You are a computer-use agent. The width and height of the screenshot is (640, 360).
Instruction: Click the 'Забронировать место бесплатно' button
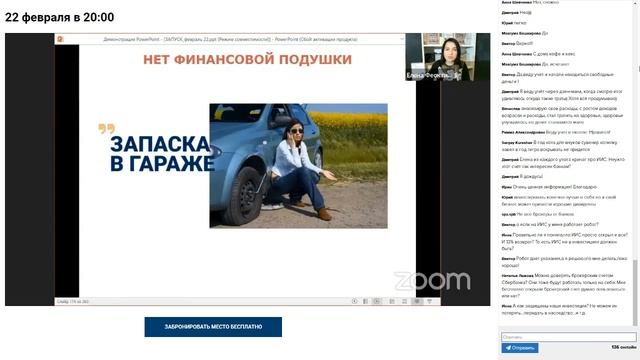(213, 327)
